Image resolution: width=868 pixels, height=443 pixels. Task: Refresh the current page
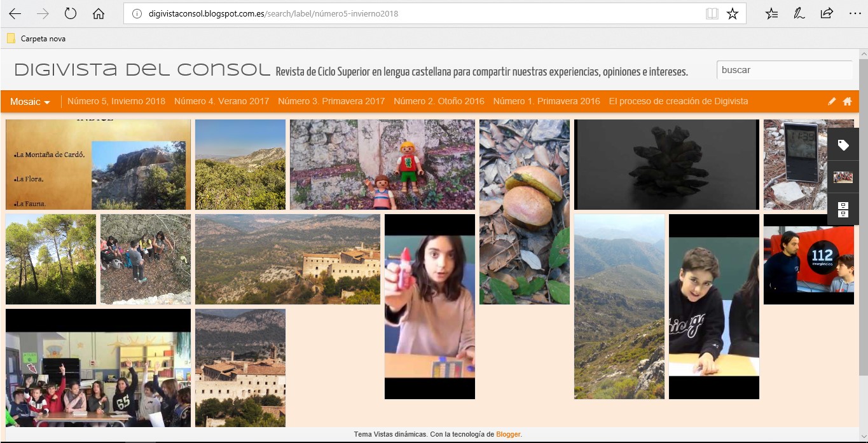71,13
